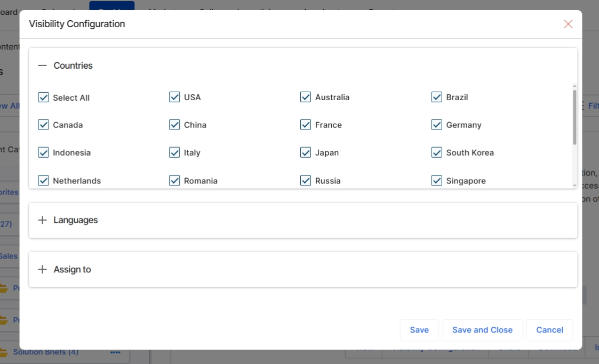Uncheck the Romania checkbox
The image size is (599, 364).
(174, 181)
